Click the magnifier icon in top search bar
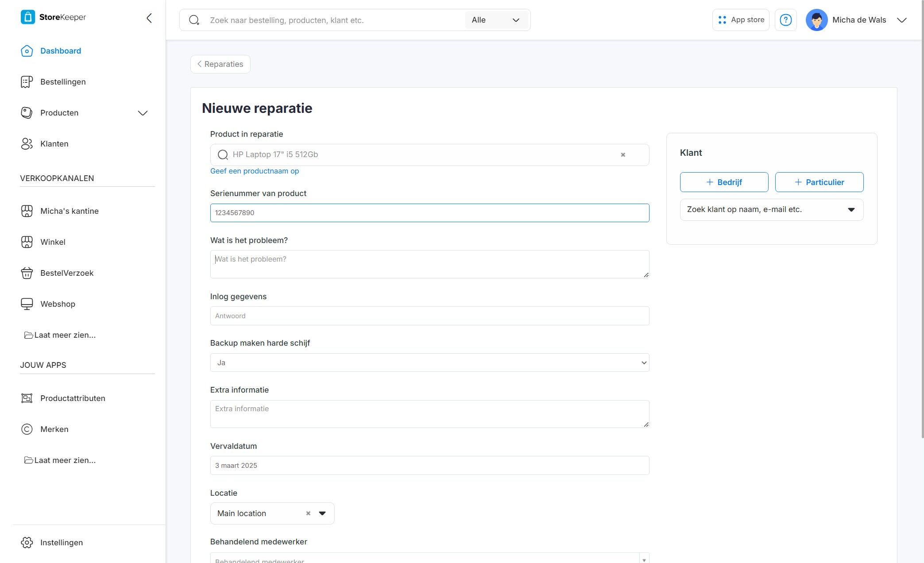This screenshot has height=563, width=924. pos(194,20)
